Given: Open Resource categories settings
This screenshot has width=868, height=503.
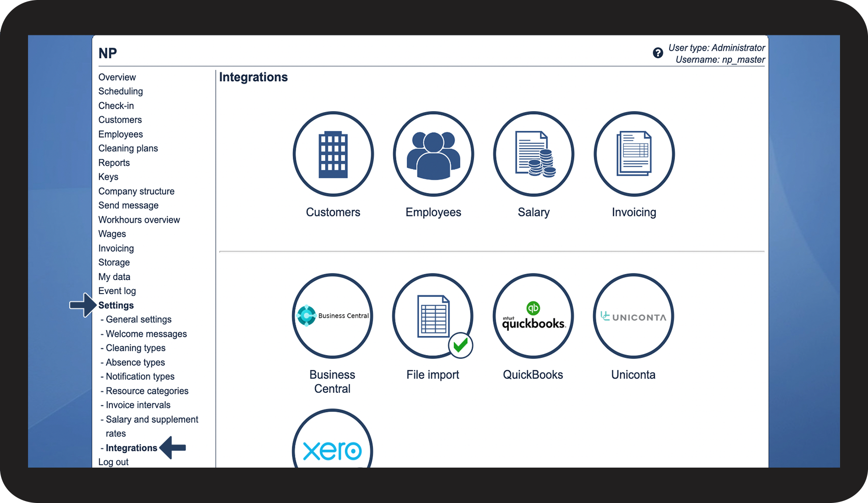Looking at the screenshot, I should (x=147, y=391).
